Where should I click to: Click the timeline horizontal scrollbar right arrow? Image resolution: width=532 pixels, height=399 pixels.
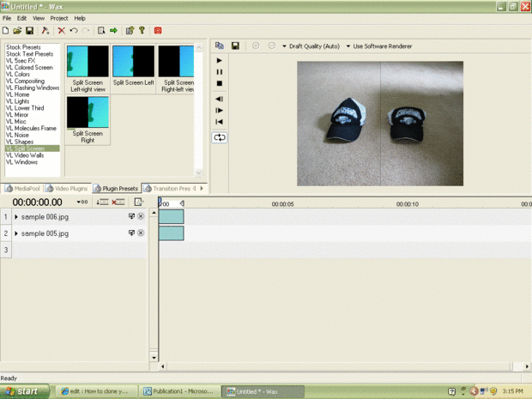coord(527,366)
